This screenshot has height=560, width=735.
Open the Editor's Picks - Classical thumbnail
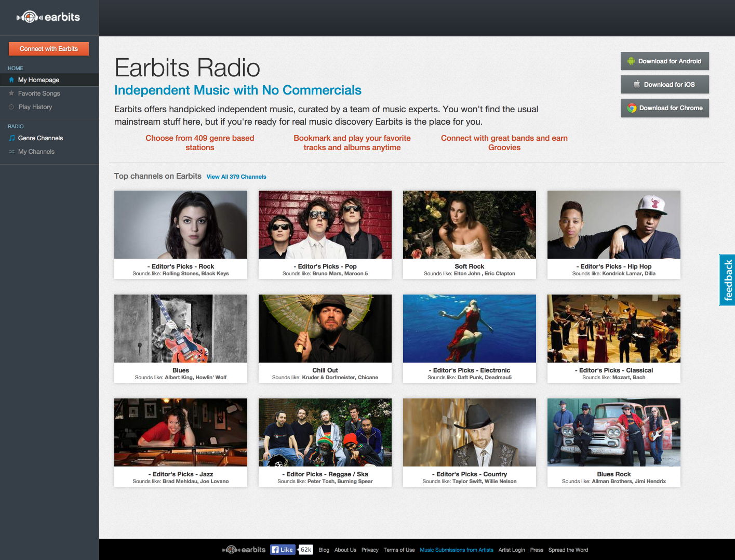[614, 328]
